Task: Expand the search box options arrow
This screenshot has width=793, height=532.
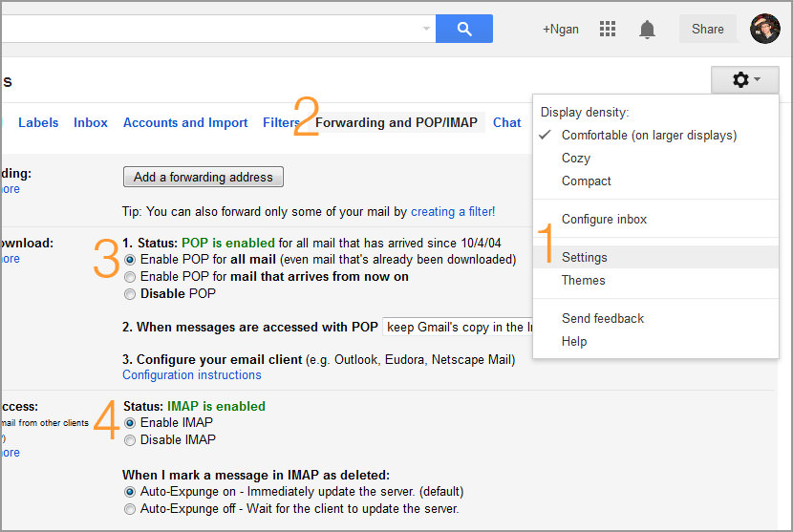Action: [x=426, y=29]
